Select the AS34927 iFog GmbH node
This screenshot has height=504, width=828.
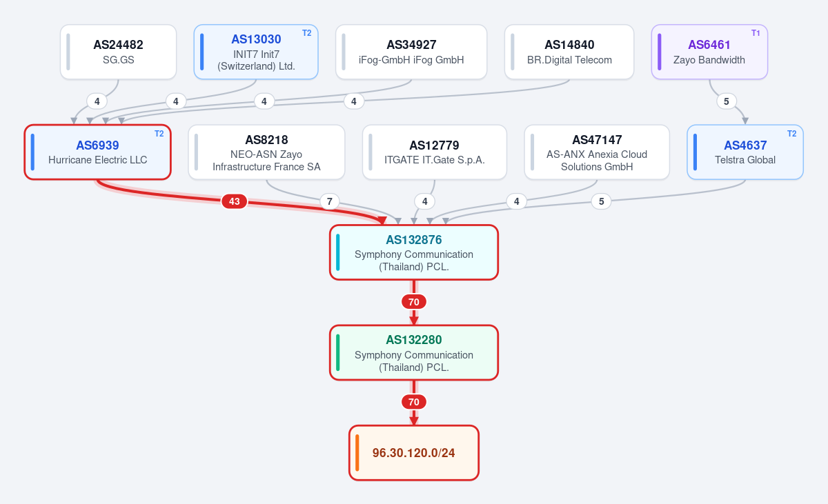411,52
